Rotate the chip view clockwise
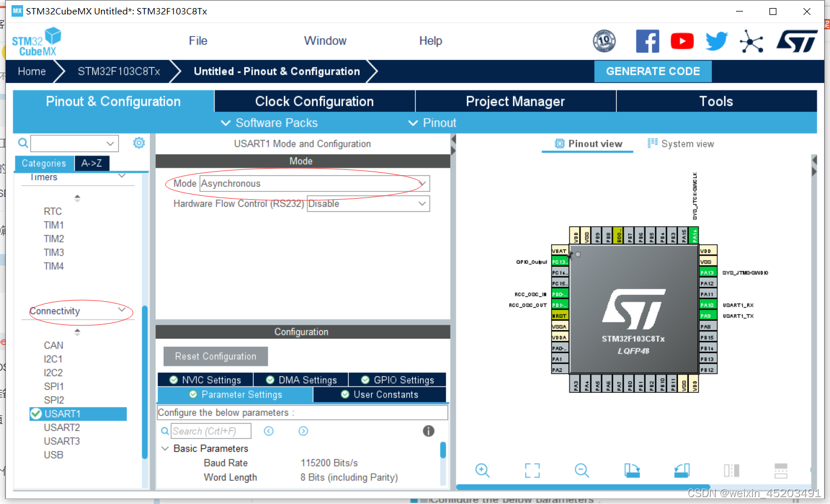830x504 pixels. (x=632, y=470)
